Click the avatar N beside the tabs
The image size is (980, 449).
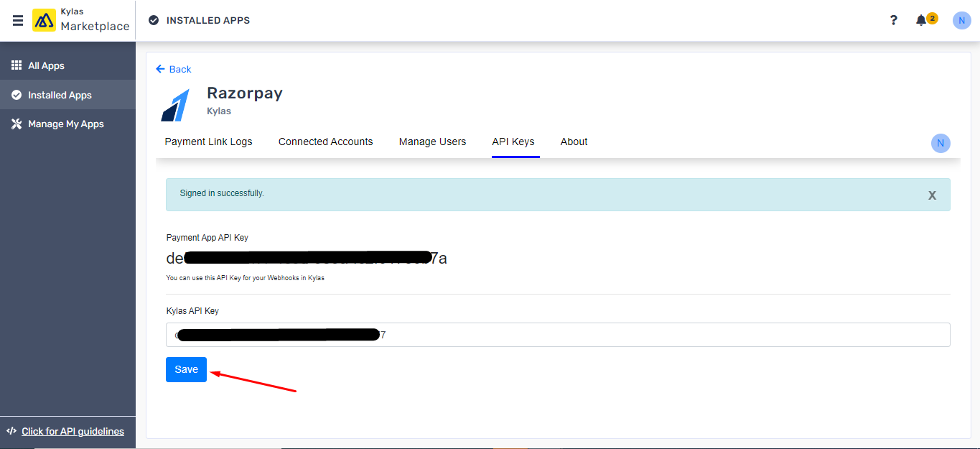tap(941, 143)
